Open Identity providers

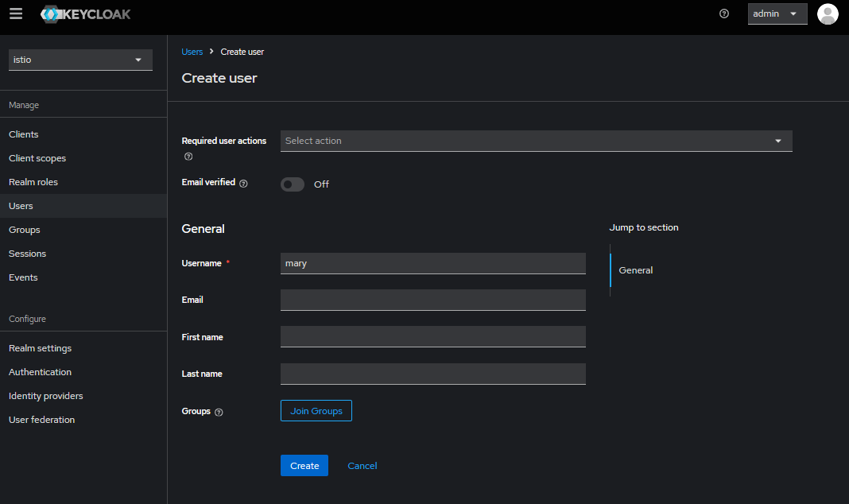pos(83,396)
